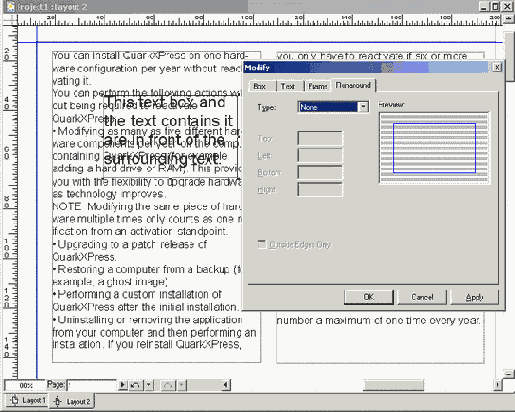Click the page popup arrow beside Page field
515x412 pixels.
click(123, 385)
